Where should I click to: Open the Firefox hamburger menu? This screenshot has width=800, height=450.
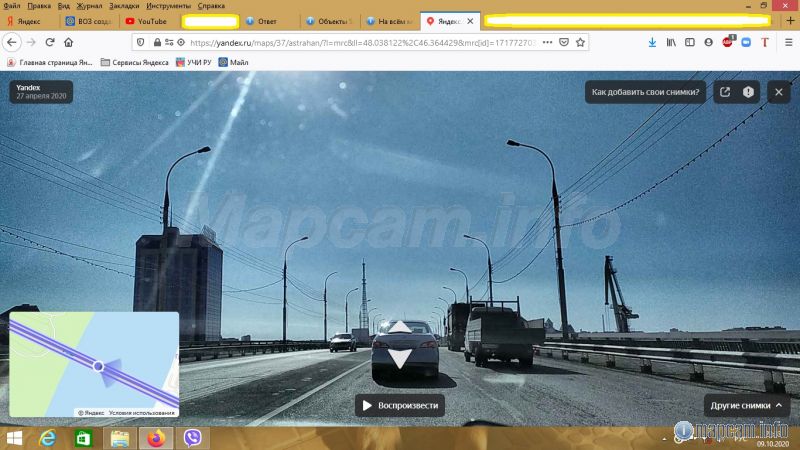coord(787,42)
